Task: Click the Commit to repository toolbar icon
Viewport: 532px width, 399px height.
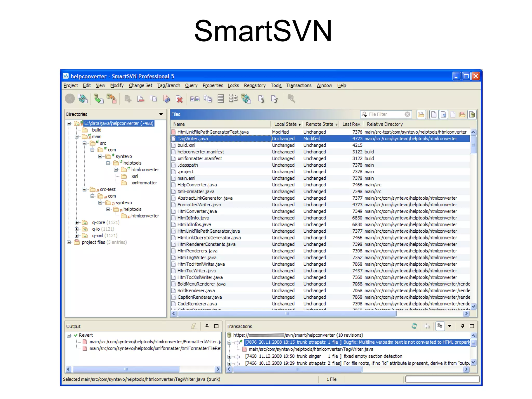Action: [112, 99]
